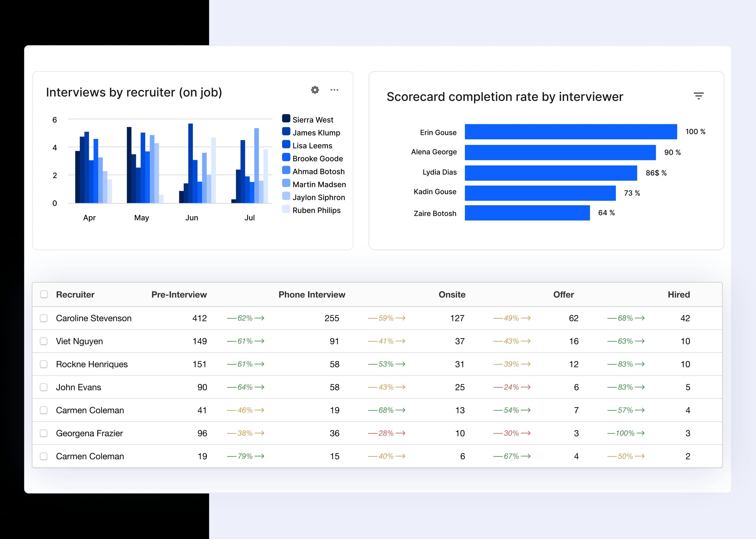Check the Caroline Stevenson row checkbox

44,318
